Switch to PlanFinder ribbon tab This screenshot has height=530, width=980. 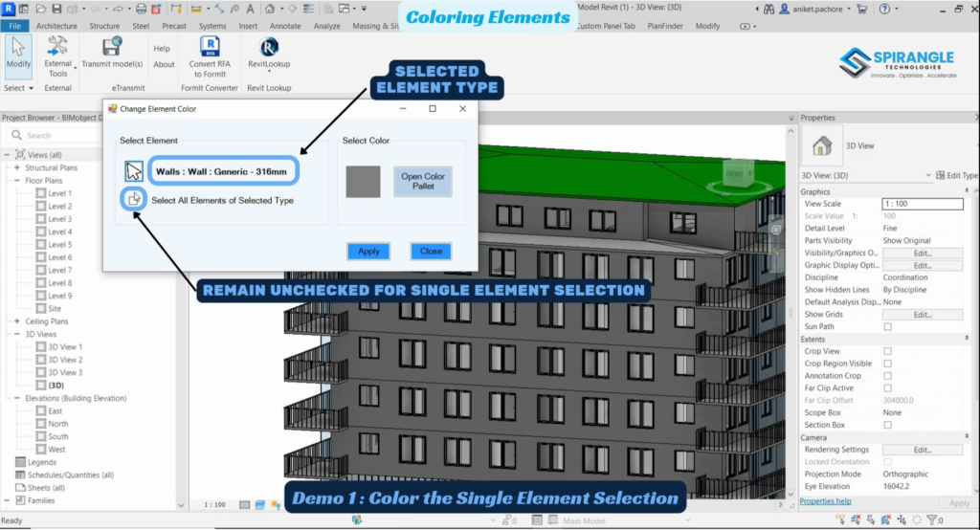[665, 26]
